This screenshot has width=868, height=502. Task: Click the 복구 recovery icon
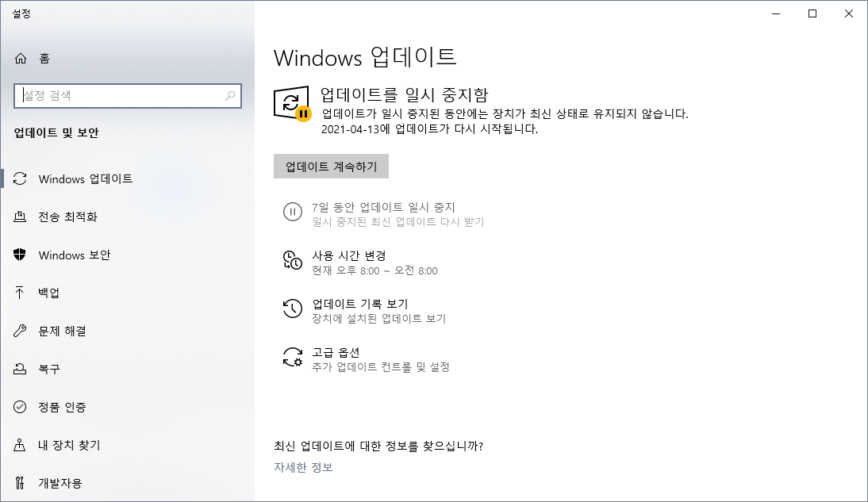(x=20, y=369)
